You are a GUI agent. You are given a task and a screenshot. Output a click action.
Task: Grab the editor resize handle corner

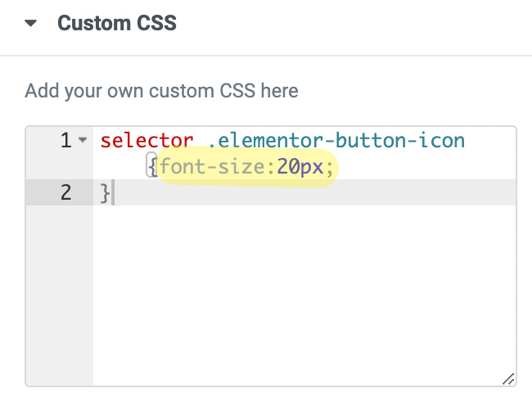pos(508,379)
